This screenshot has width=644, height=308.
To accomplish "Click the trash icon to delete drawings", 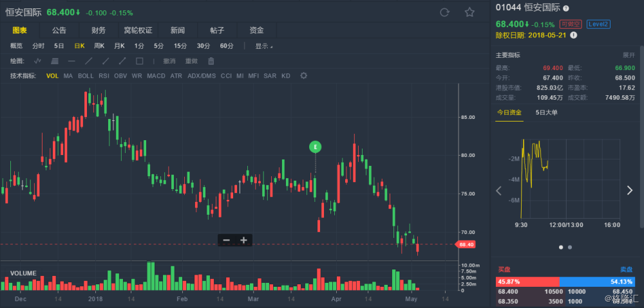I will [211, 61].
